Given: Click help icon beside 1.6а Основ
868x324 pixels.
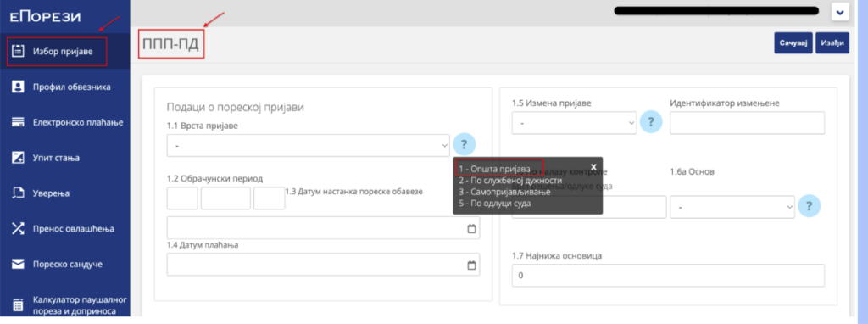Looking at the screenshot, I should pos(810,207).
